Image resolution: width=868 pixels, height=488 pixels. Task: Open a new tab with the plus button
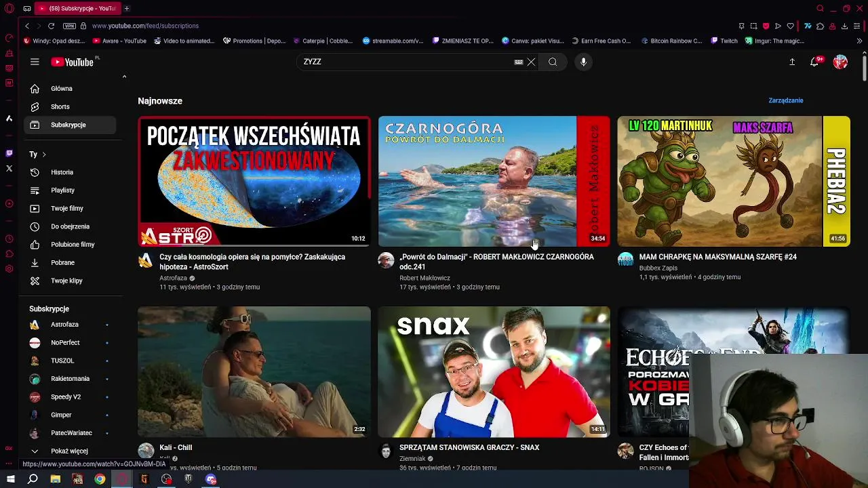click(127, 8)
